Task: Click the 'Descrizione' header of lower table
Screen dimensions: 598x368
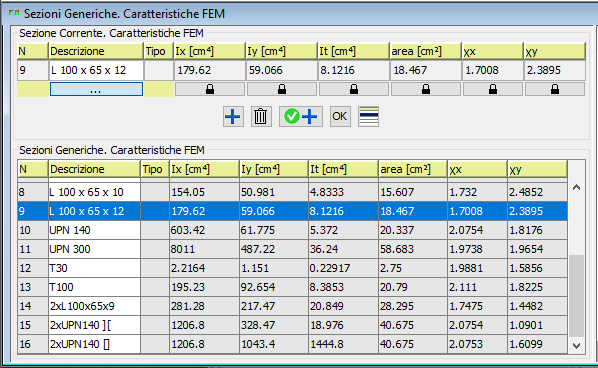Action: (94, 169)
